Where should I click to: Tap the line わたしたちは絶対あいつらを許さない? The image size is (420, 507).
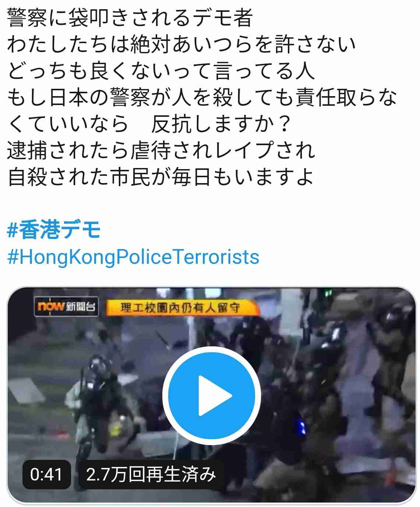(181, 44)
